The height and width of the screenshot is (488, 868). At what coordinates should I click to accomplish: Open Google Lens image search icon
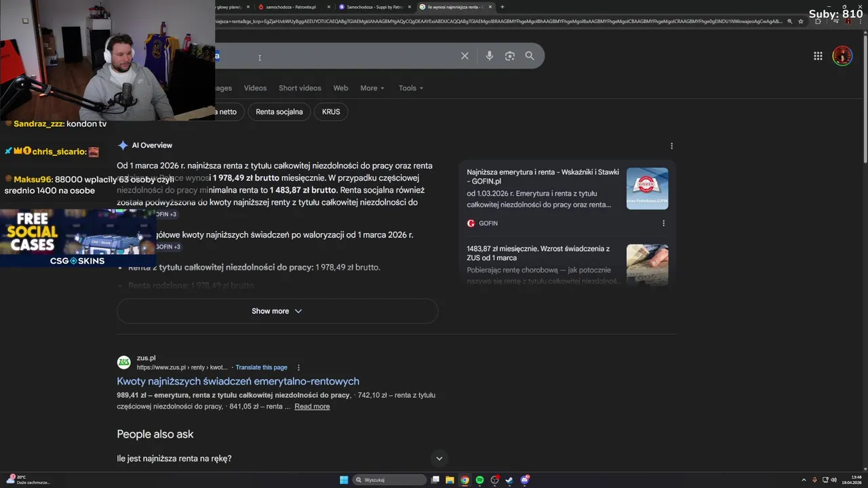click(510, 56)
